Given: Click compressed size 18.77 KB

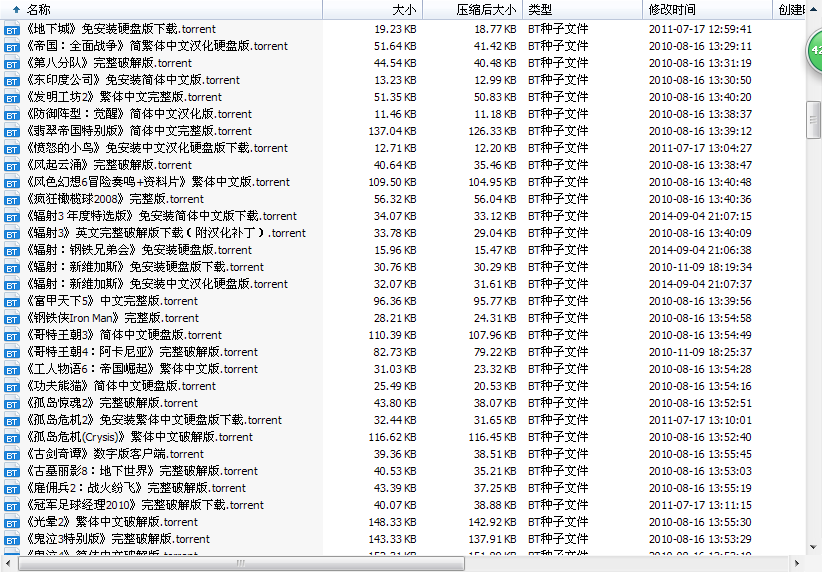Looking at the screenshot, I should 495,29.
